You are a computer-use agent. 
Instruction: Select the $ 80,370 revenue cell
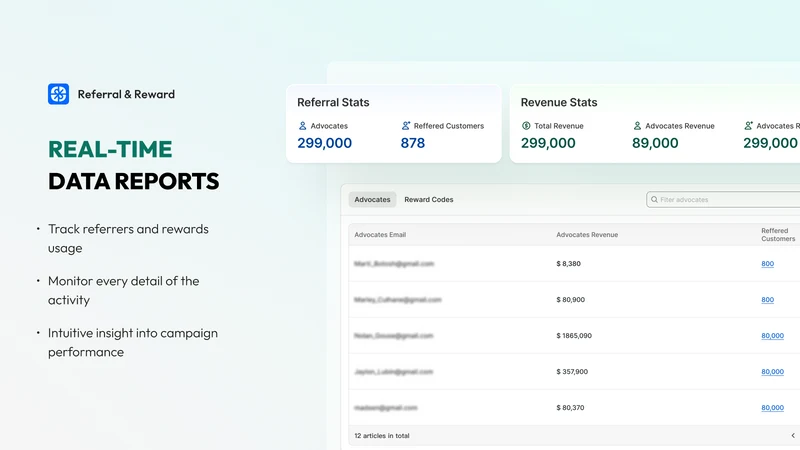570,408
